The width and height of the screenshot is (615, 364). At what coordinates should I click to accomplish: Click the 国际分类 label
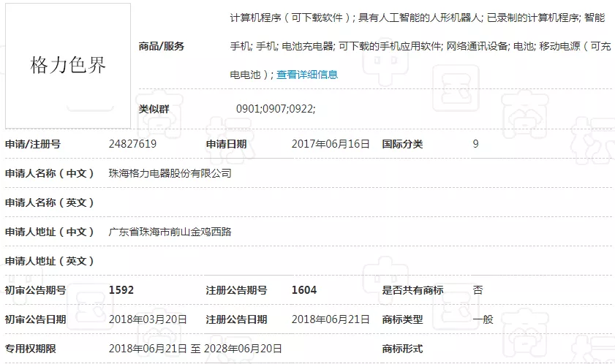402,144
